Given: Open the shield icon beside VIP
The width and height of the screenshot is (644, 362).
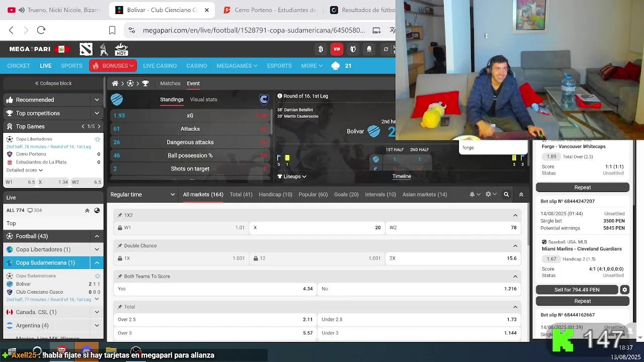Looking at the screenshot, I should [353, 49].
